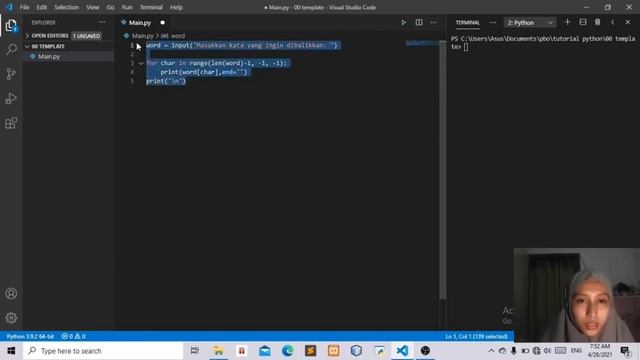Create a new terminal with plus icon
Image resolution: width=640 pixels, height=360 pixels.
pos(567,22)
